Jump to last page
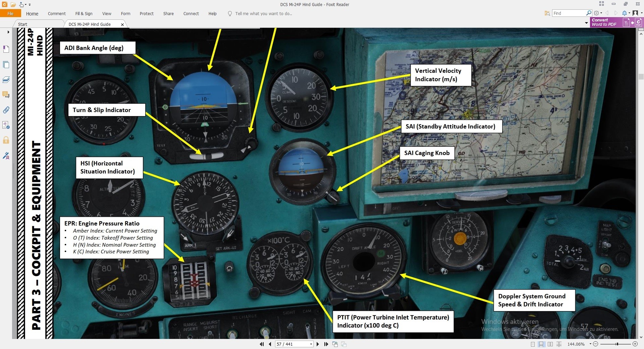 click(326, 344)
